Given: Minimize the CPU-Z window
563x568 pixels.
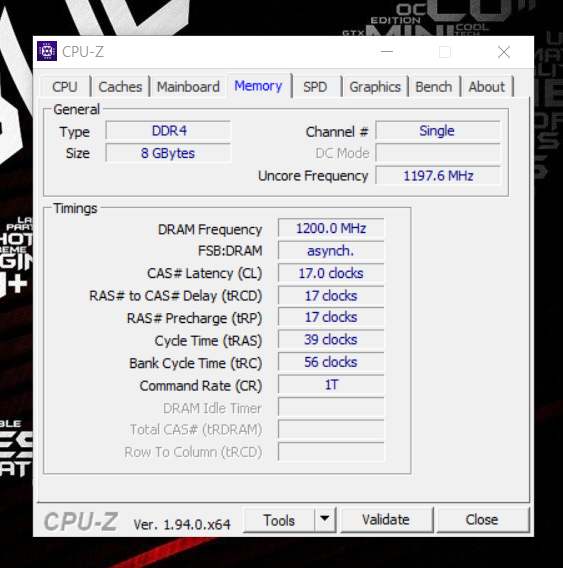Looking at the screenshot, I should (387, 52).
